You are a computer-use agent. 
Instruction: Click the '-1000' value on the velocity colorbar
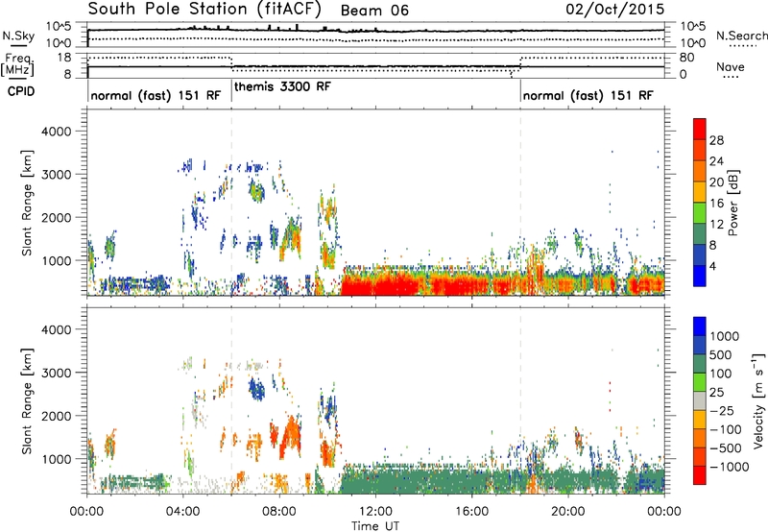coord(729,467)
